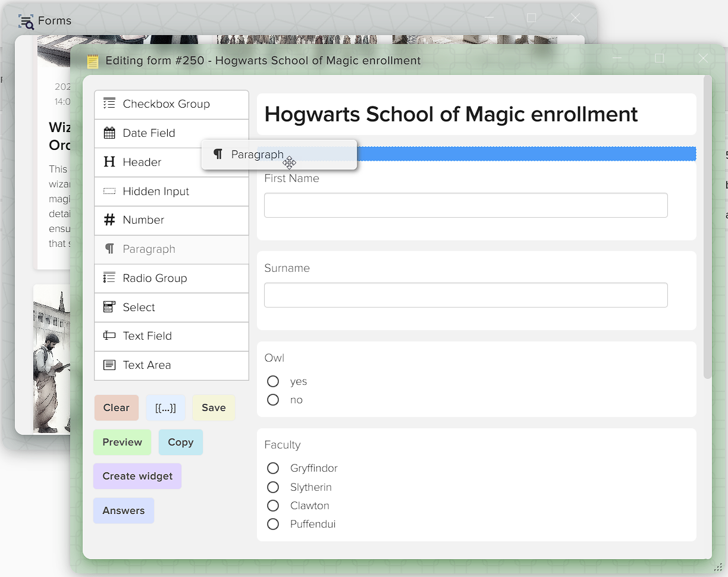Maximize the editing form window
Screen dimensions: 728x577
click(x=659, y=58)
